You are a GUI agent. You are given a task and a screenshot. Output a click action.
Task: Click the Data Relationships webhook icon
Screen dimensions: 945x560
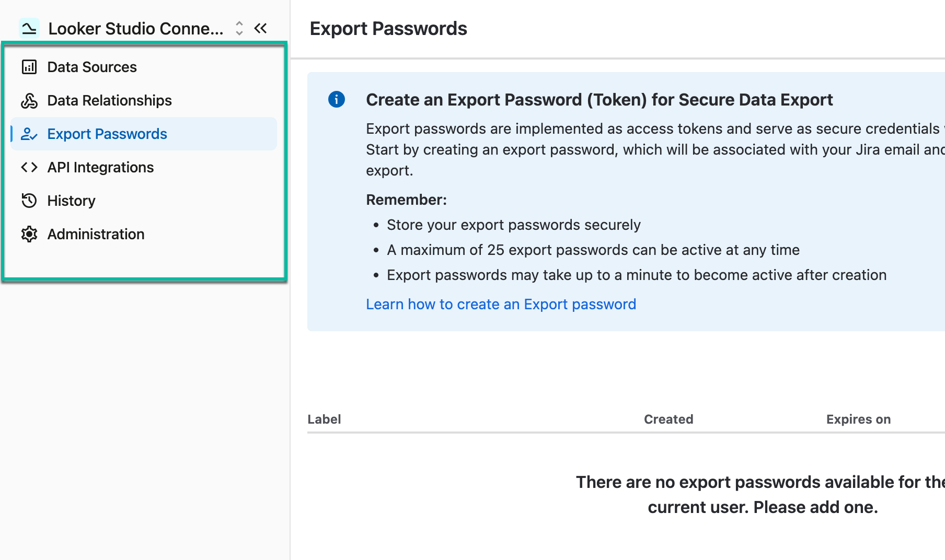[x=29, y=100]
